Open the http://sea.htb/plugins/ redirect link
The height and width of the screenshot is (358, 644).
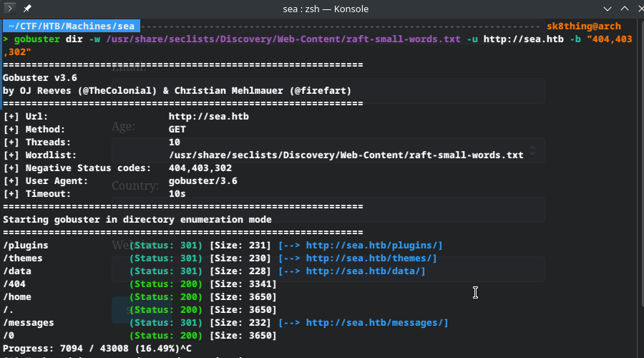click(374, 246)
